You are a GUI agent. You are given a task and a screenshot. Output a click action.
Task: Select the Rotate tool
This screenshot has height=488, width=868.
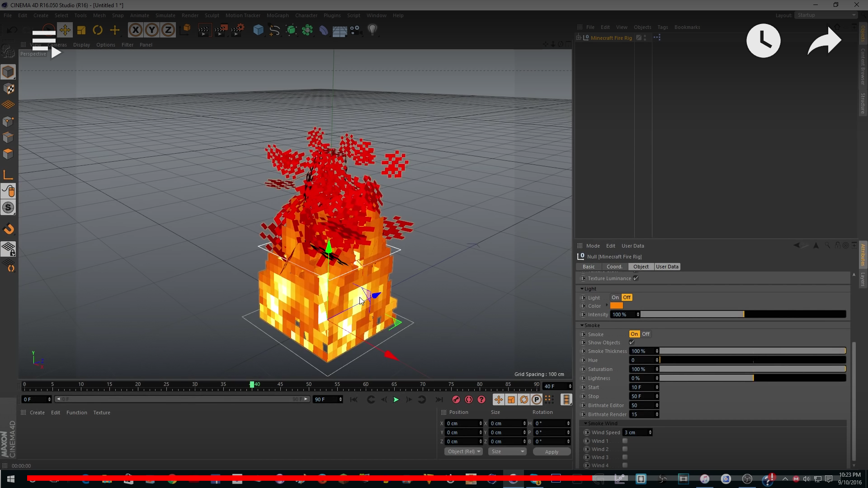point(98,30)
